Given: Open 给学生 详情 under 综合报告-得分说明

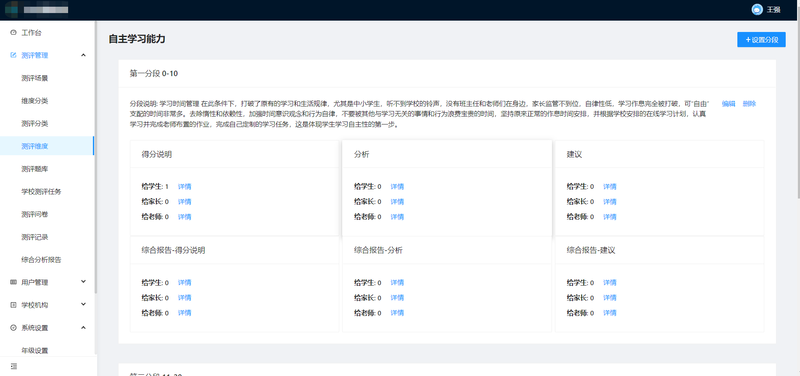Looking at the screenshot, I should pyautogui.click(x=184, y=283).
